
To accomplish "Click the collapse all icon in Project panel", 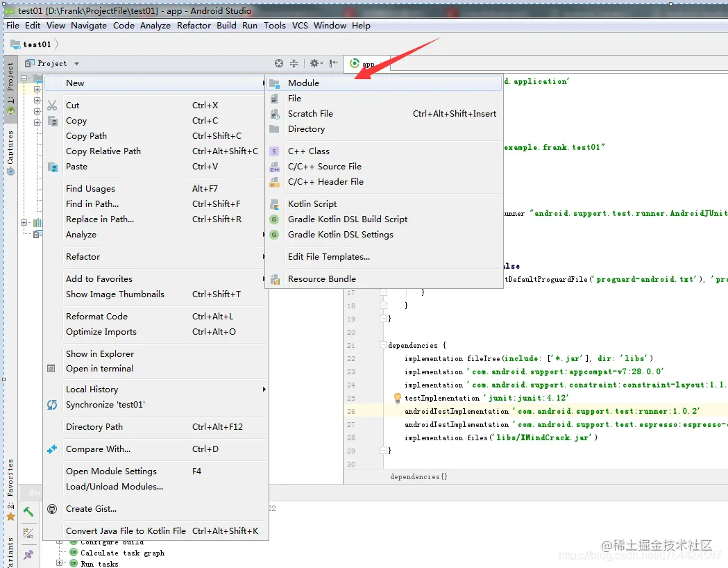I will [x=294, y=64].
